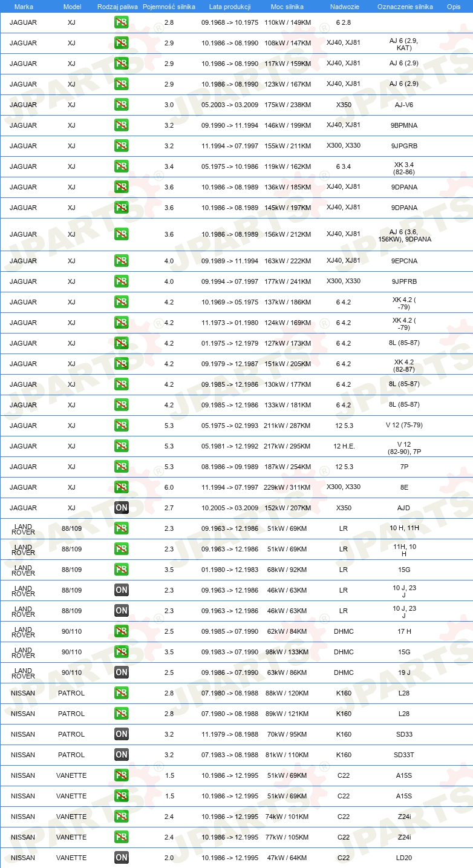Click the 11.1979 -> 08.1988 production years cell
Screen dimensions: 473x868
pos(230,734)
